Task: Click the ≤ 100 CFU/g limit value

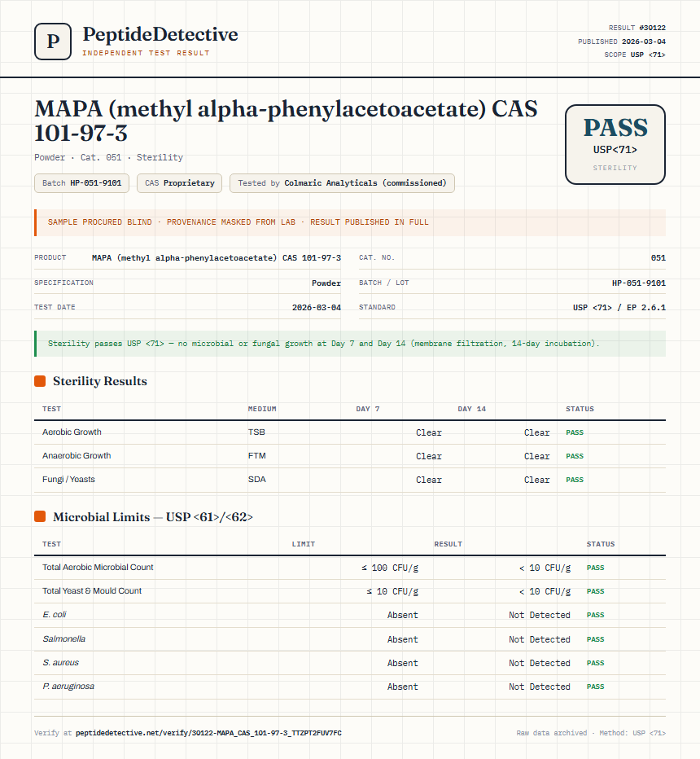Action: click(x=390, y=568)
